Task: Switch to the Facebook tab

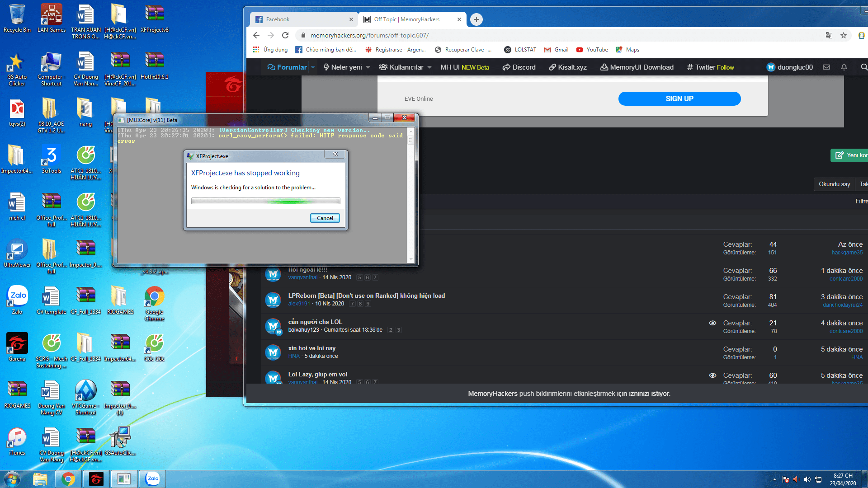Action: click(304, 19)
